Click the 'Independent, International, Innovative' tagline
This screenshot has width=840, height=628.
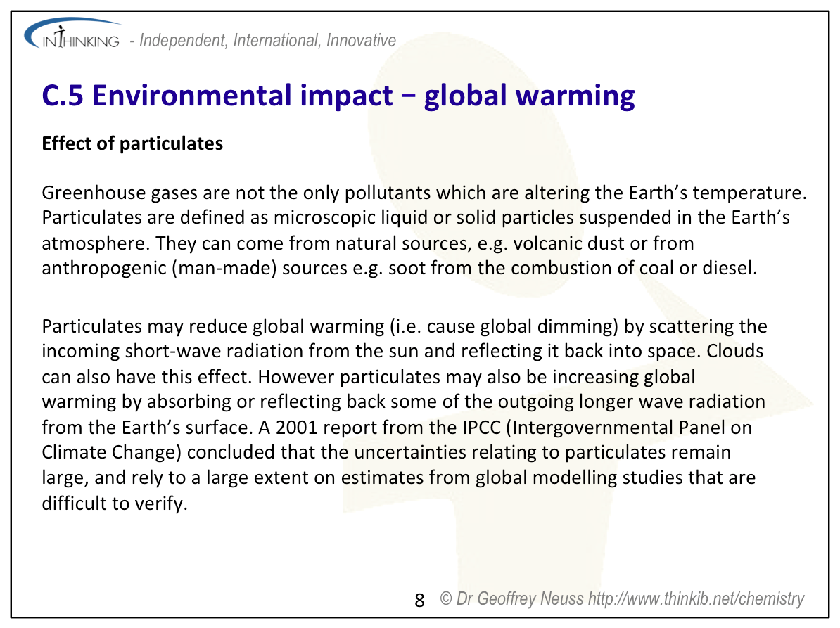(267, 41)
